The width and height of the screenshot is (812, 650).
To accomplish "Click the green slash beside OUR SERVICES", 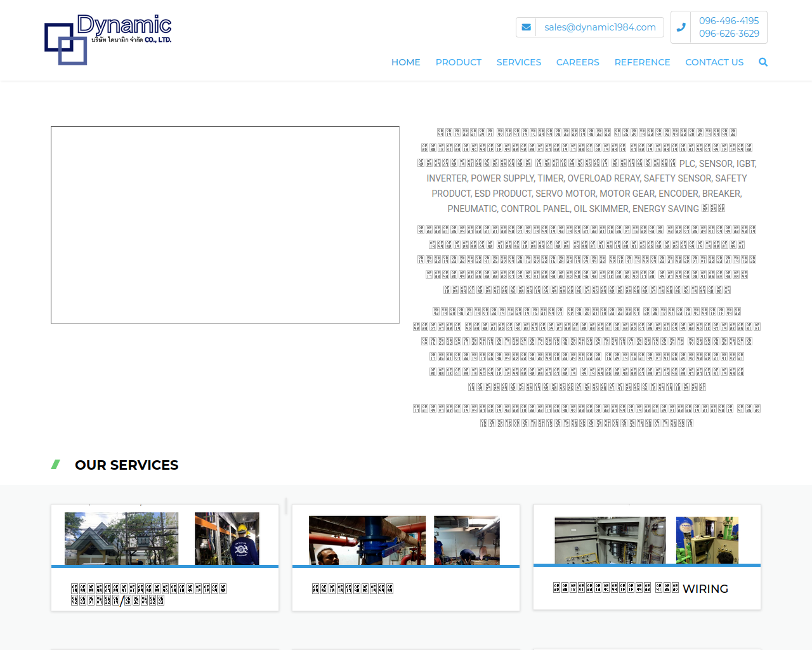I will click(56, 465).
